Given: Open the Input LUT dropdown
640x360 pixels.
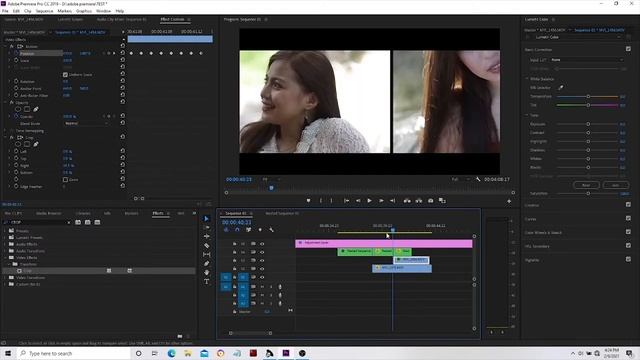Looking at the screenshot, I should pyautogui.click(x=587, y=60).
